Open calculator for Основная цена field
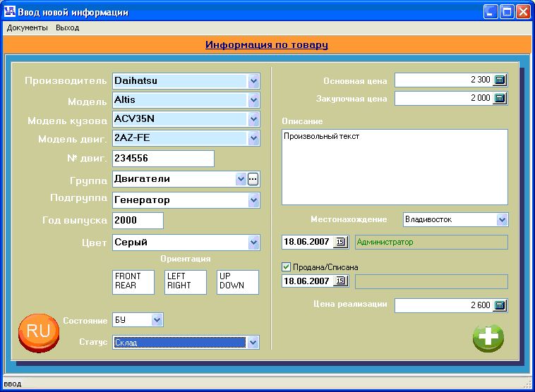Screen dimensions: 535x392 [x=500, y=80]
